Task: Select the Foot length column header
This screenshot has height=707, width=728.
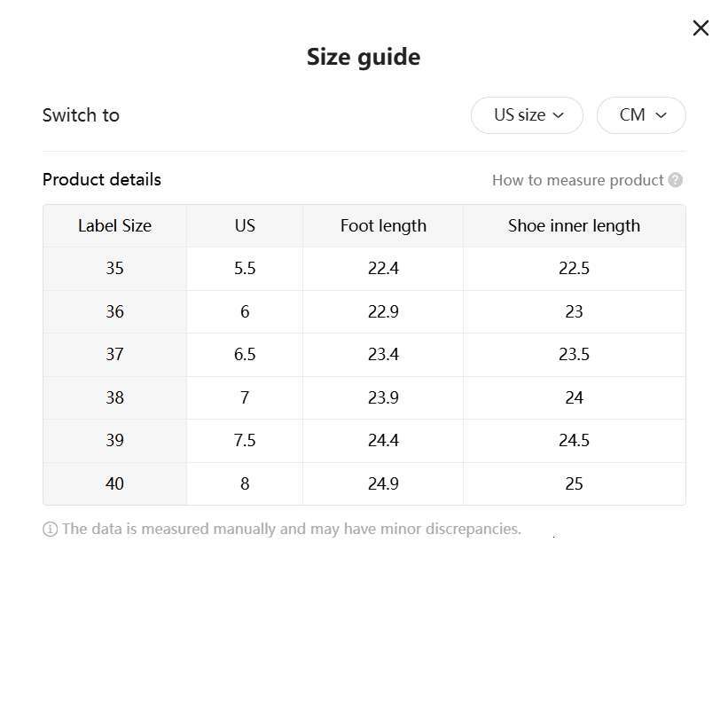Action: coord(383,226)
